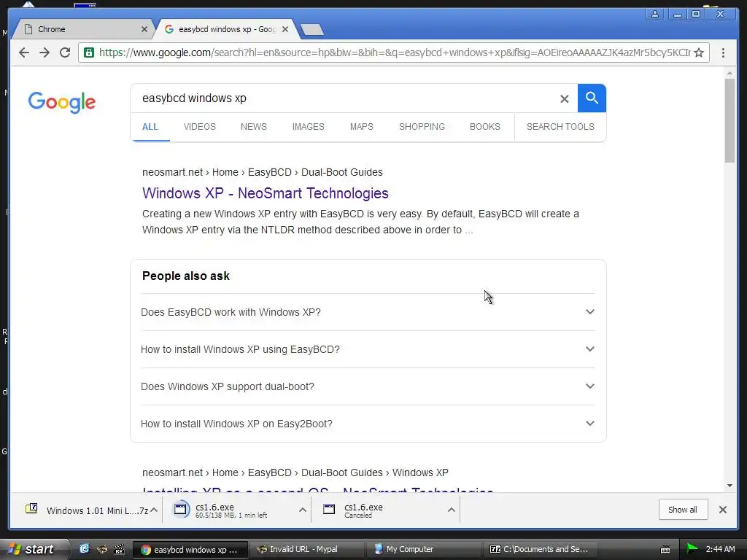
Task: Close the easybcd windows xp tab
Action: (285, 29)
